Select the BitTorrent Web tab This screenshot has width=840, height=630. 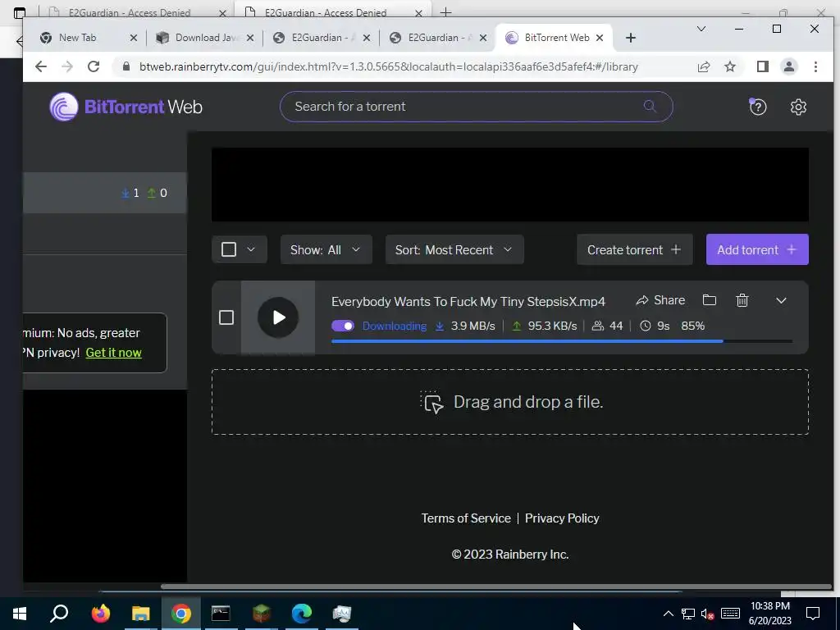[x=552, y=38]
